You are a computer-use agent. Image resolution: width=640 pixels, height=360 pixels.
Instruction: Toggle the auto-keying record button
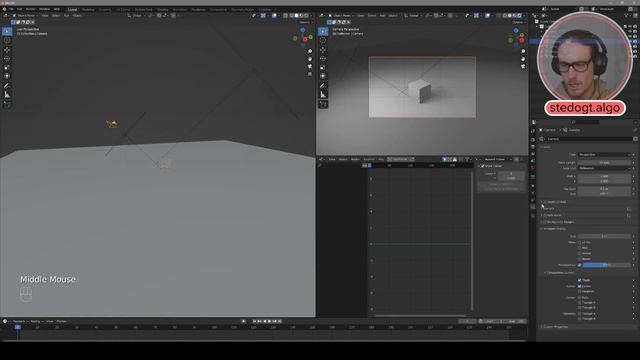[x=244, y=321]
